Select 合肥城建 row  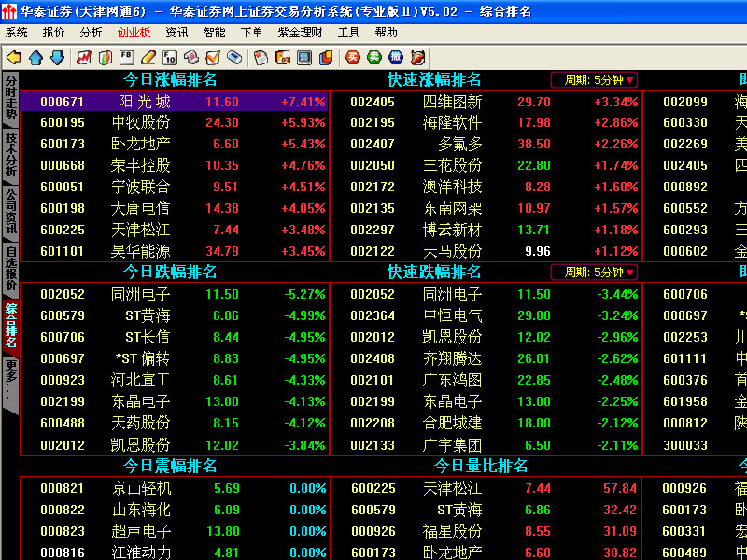click(x=486, y=423)
